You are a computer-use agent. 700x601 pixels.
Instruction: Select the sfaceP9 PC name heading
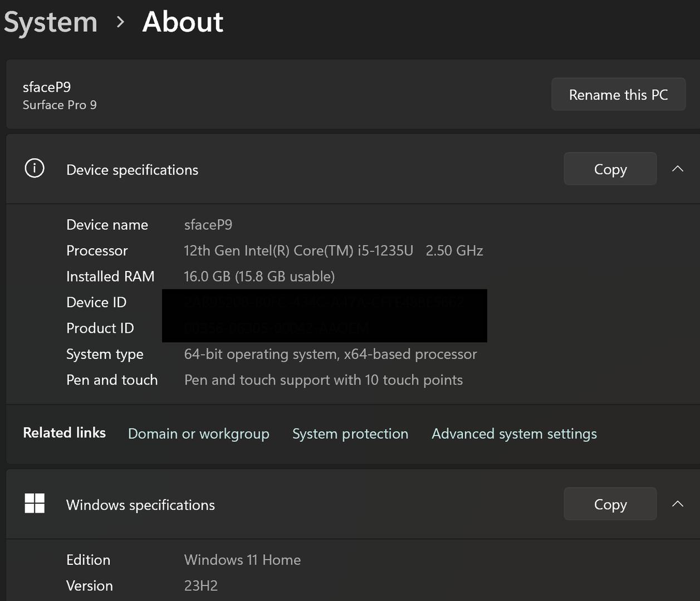tap(47, 87)
